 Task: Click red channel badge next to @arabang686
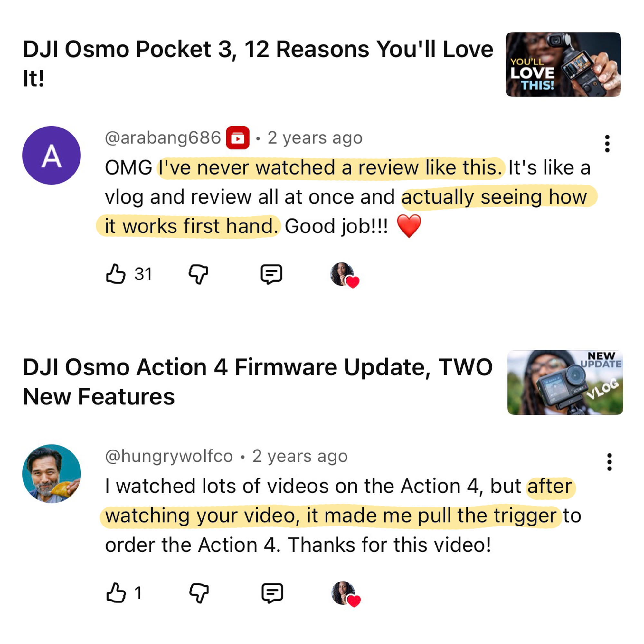click(238, 138)
